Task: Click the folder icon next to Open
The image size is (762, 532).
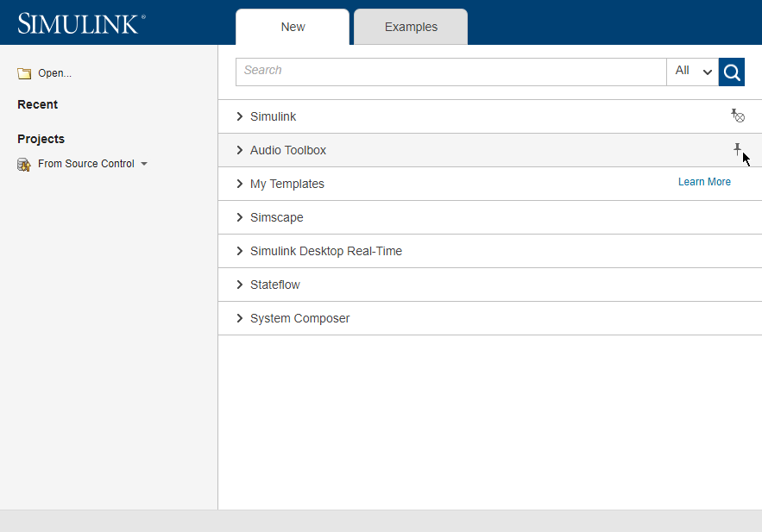Action: tap(23, 72)
